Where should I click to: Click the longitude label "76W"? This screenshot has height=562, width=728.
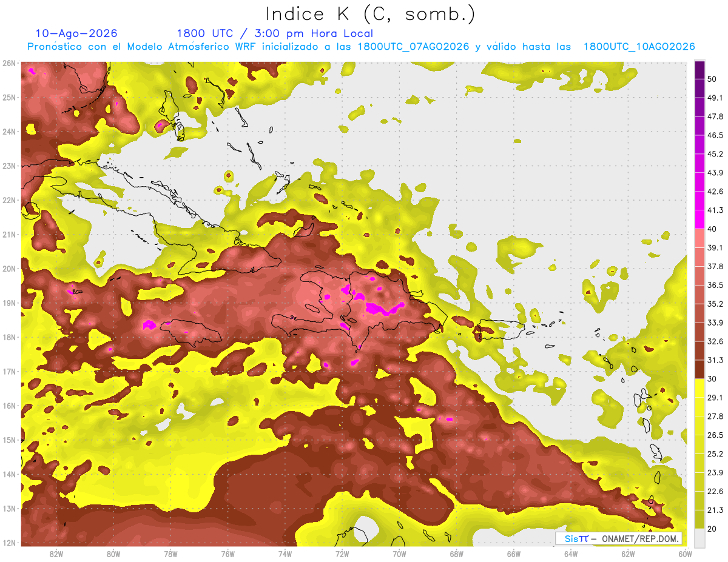click(x=227, y=554)
